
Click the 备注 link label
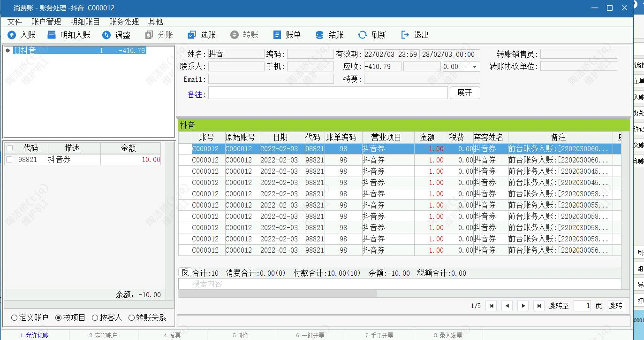coord(197,94)
